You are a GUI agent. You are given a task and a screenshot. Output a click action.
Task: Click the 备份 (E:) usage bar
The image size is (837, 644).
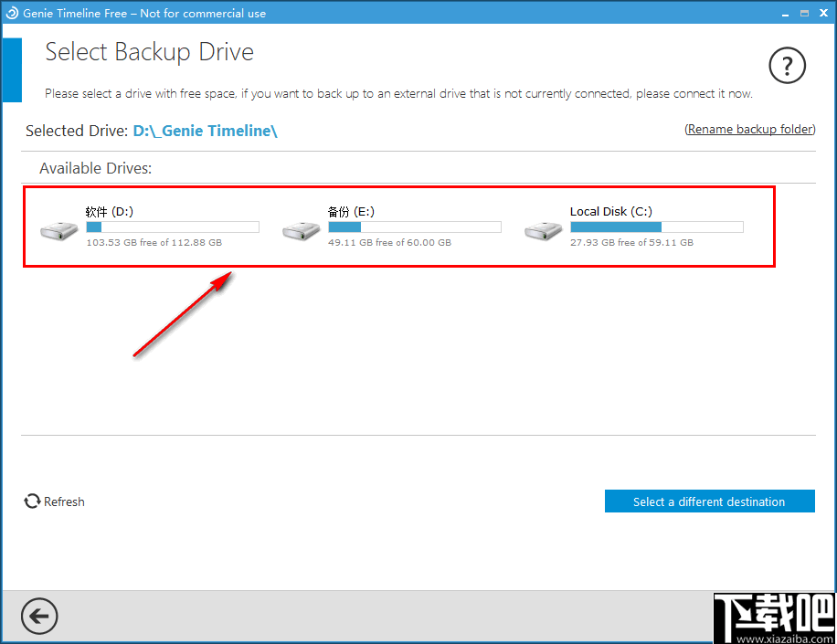coord(415,227)
